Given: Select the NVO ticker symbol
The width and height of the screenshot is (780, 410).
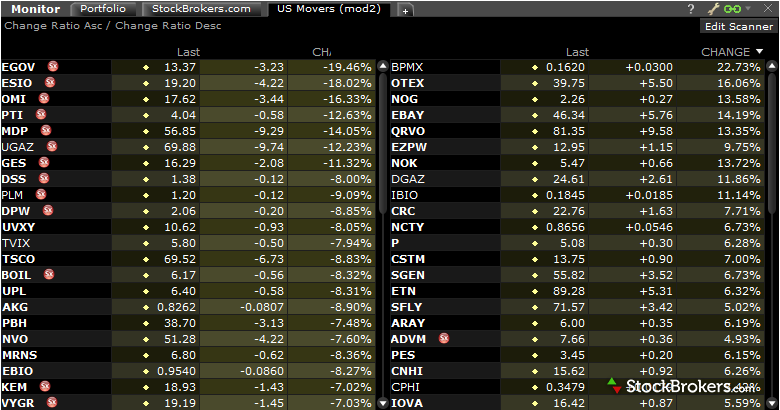Looking at the screenshot, I should coord(15,338).
